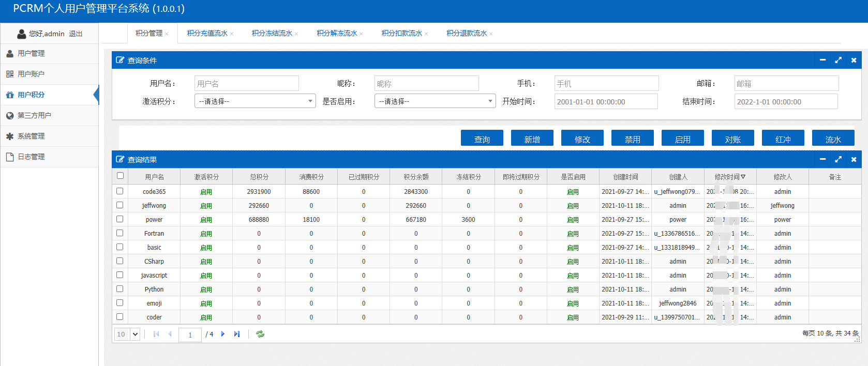This screenshot has height=366, width=868.
Task: Open the page size dropdown showing 10
Action: click(127, 334)
